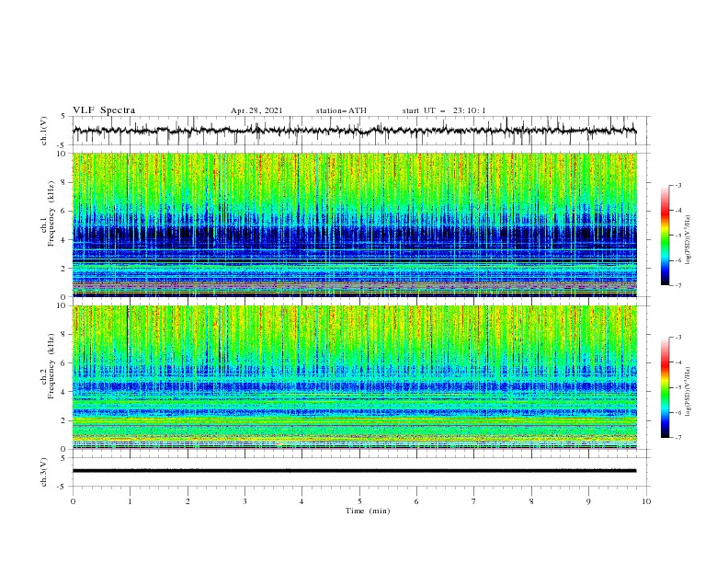The image size is (728, 563).
Task: Click the "-5" tick on ch.3(V) axis
Action: coord(63,487)
